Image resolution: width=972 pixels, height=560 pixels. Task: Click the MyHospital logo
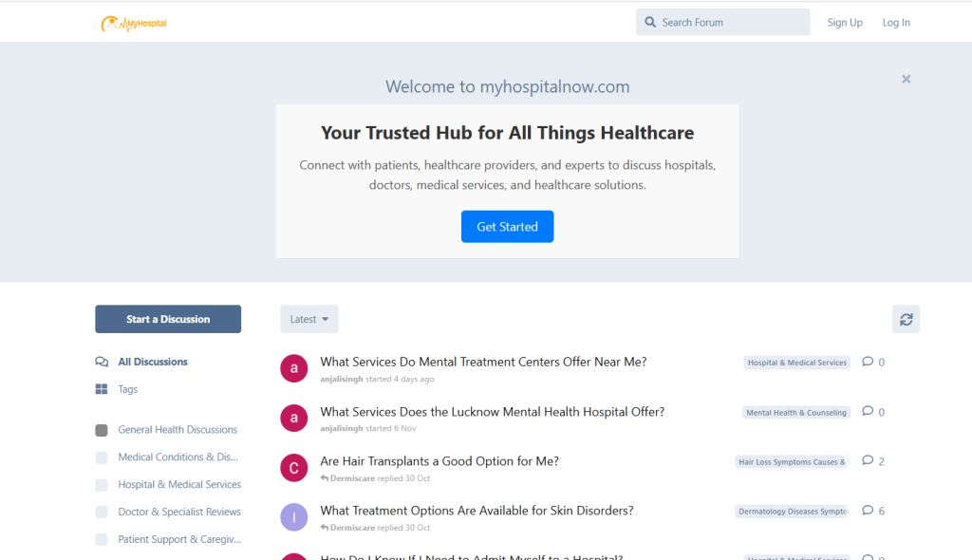pos(134,23)
